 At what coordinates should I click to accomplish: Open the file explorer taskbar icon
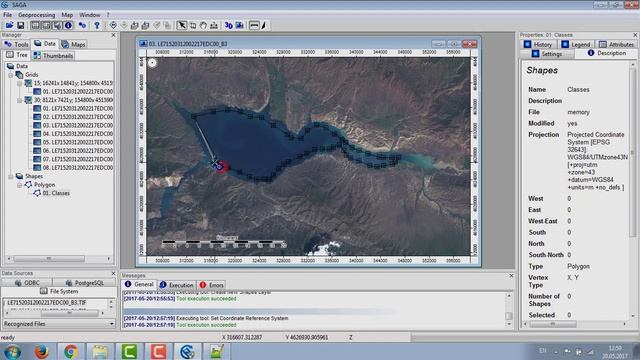[100, 351]
